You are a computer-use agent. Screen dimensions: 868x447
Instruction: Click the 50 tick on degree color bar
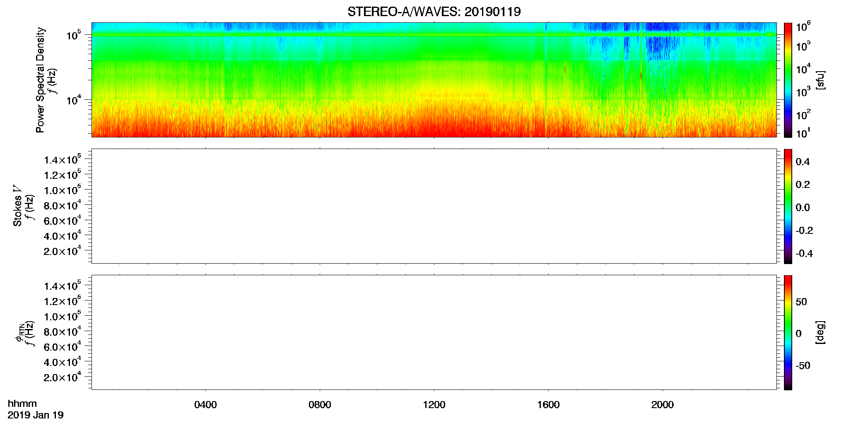click(x=801, y=302)
